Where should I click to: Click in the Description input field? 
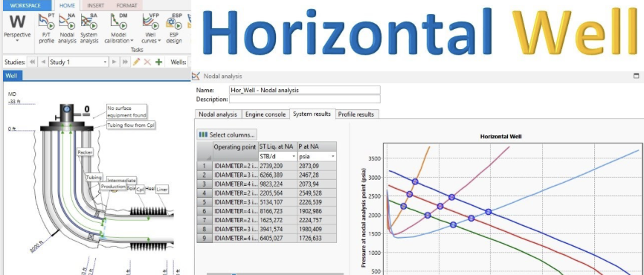(x=304, y=99)
